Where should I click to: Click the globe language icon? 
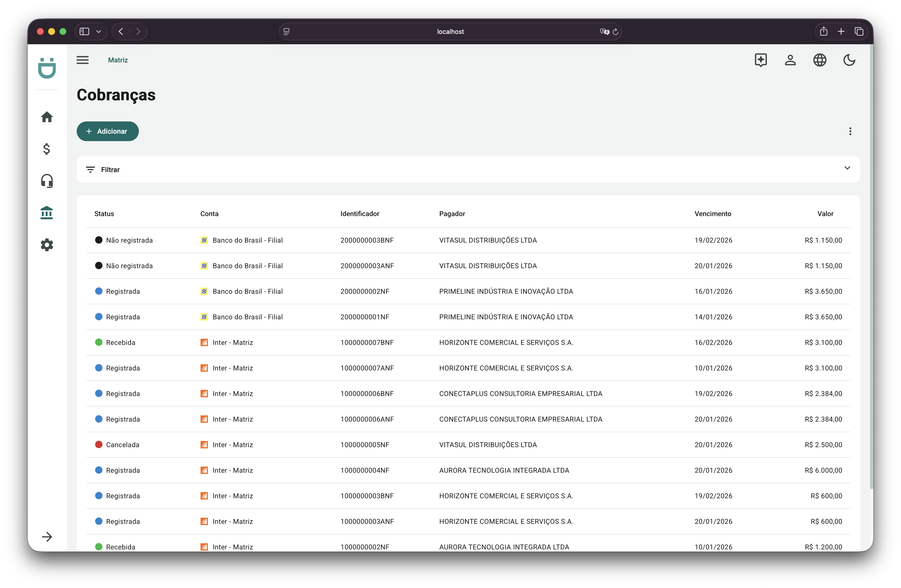(820, 60)
